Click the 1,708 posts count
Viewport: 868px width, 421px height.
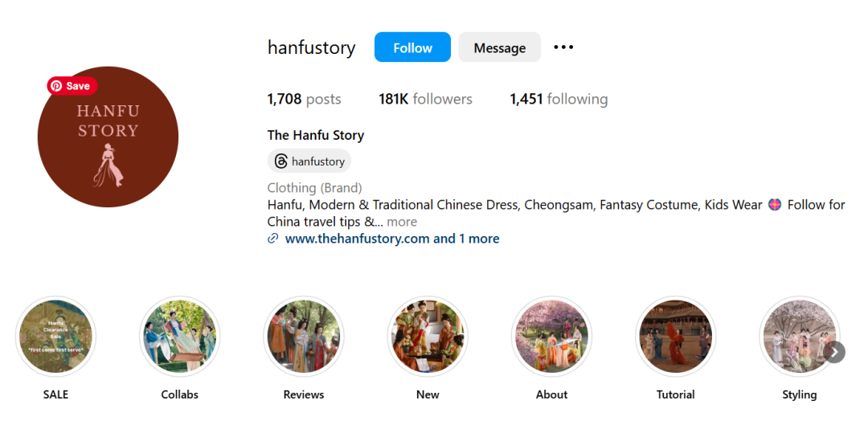(304, 100)
